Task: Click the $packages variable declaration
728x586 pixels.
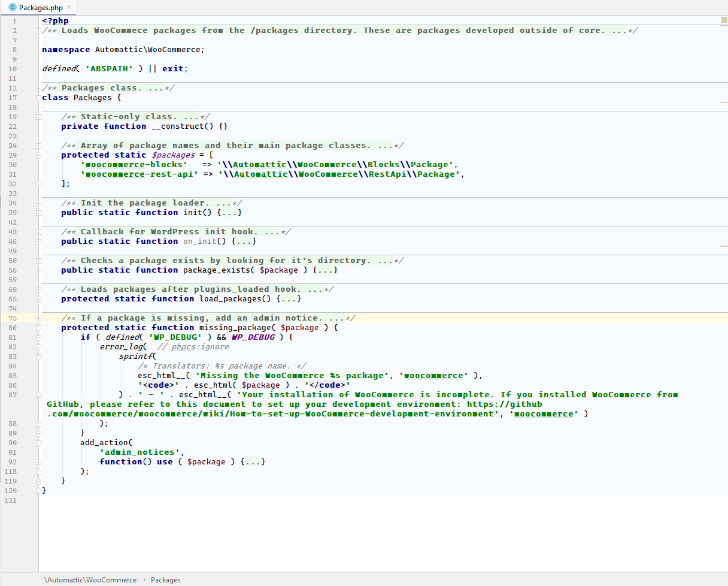Action: (174, 155)
